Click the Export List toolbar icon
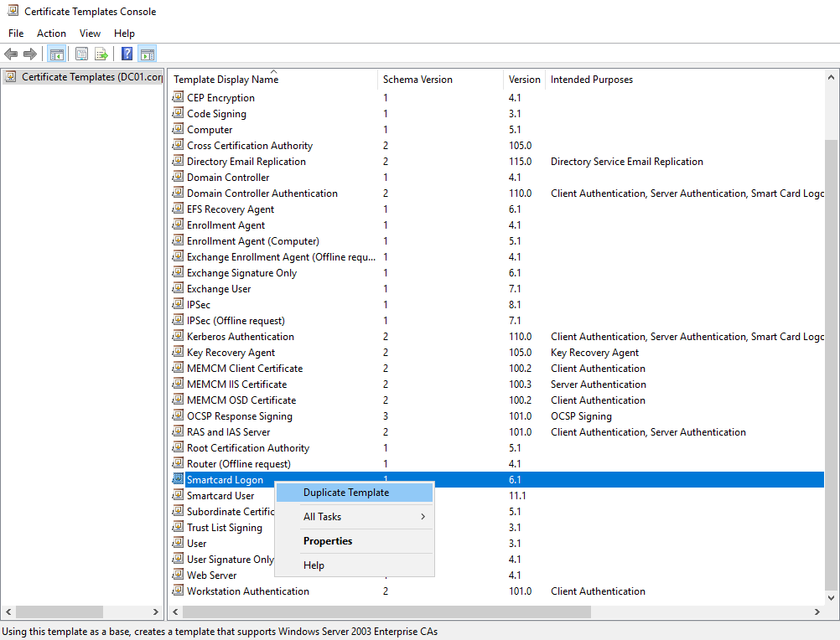 [x=101, y=54]
